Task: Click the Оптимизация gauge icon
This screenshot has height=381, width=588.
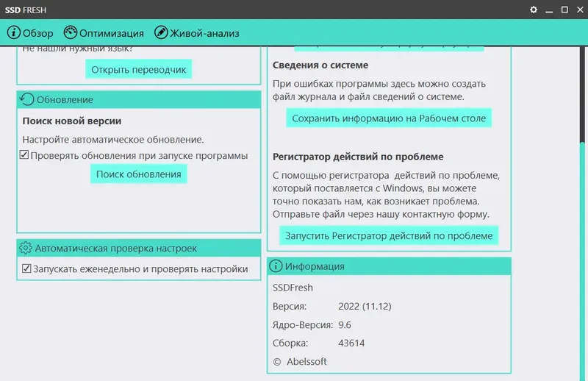Action: (70, 32)
